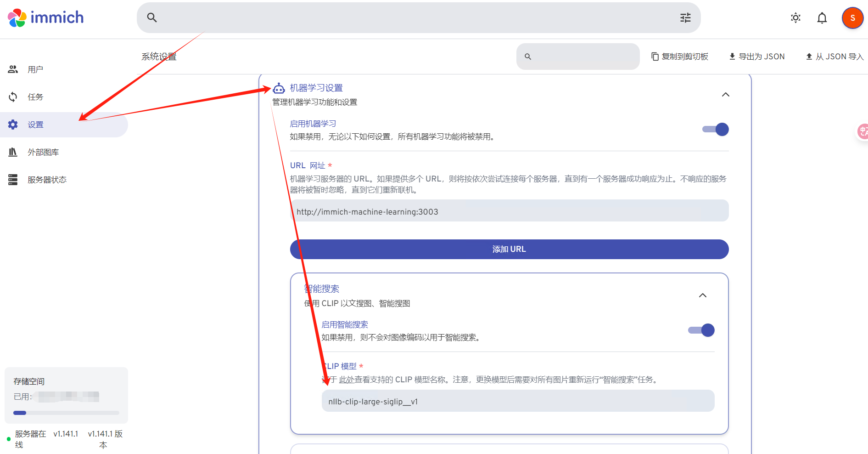Click 从 JSON 导入 button
868x454 pixels.
click(x=835, y=57)
